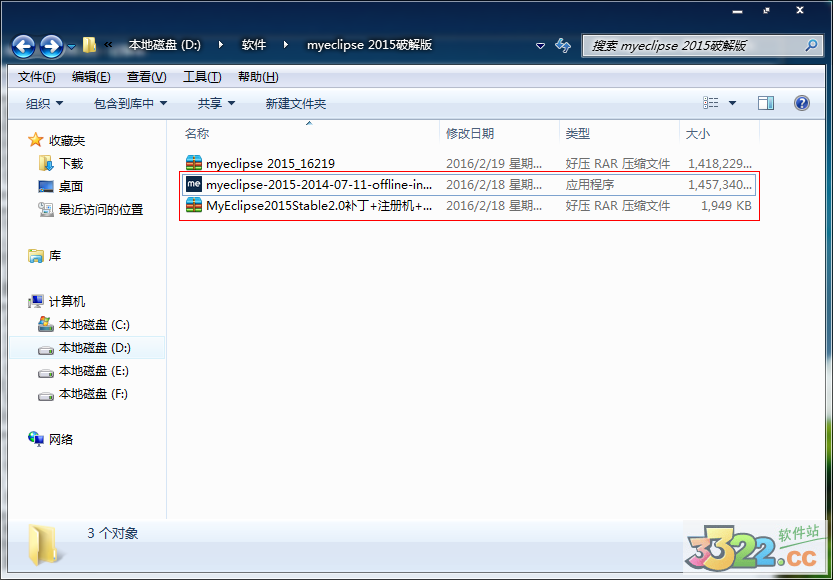
Task: Click the 软件 breadcrumb in address bar
Action: 254,45
